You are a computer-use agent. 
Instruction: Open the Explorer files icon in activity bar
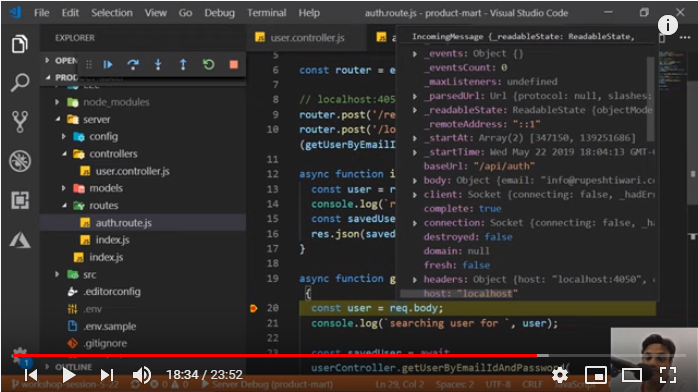(20, 44)
